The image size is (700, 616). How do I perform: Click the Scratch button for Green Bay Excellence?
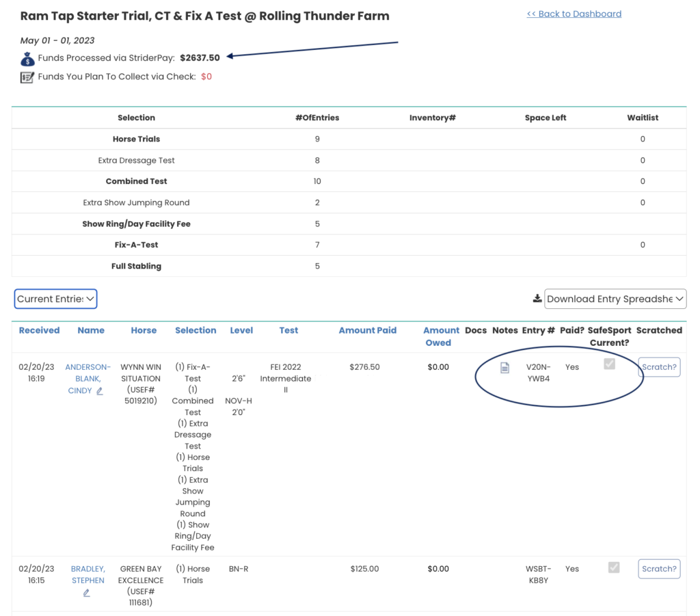pos(658,568)
